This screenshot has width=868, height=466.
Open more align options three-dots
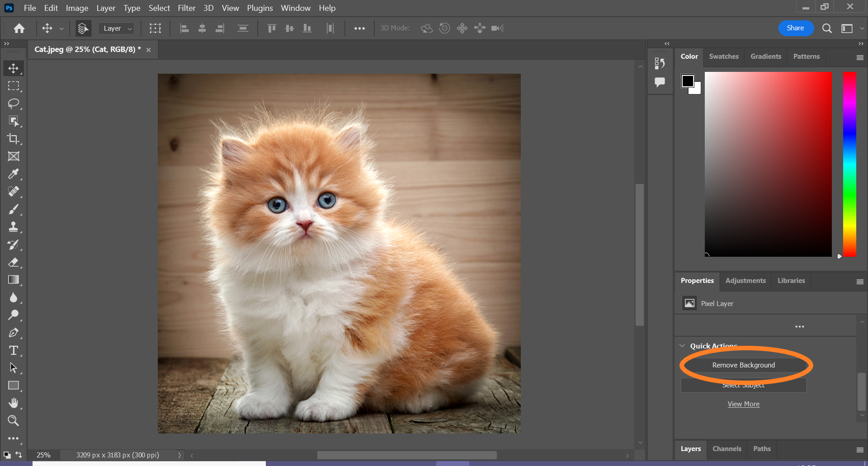click(359, 28)
